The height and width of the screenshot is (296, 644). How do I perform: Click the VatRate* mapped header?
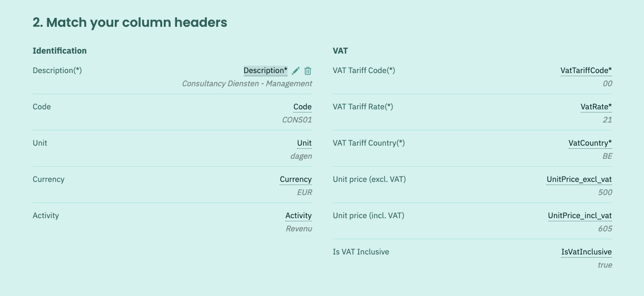point(596,107)
